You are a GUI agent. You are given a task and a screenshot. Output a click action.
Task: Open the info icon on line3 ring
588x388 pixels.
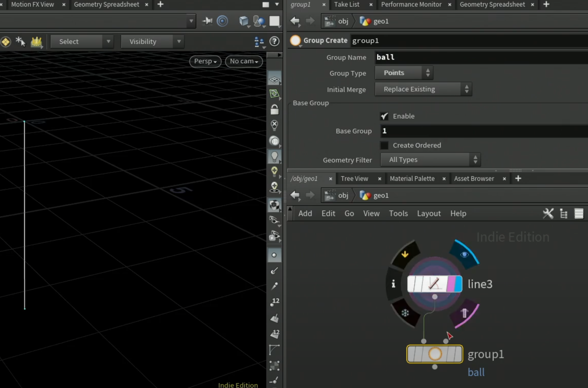(x=393, y=284)
